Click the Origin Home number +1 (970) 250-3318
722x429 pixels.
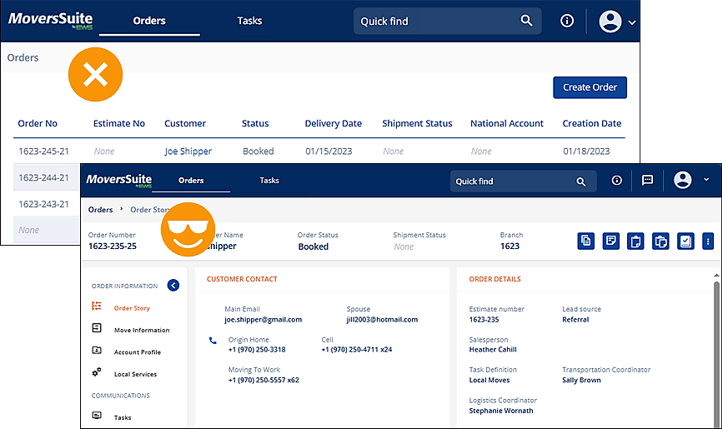257,349
